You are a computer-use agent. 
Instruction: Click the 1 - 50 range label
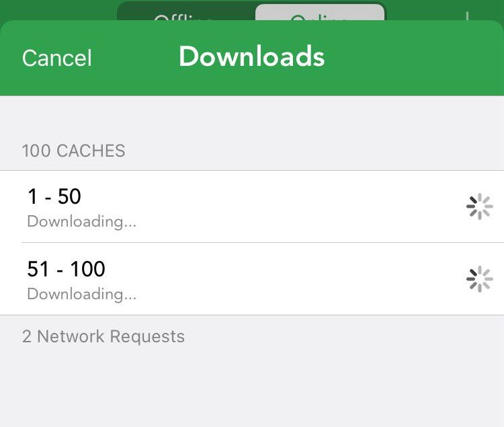coord(54,196)
